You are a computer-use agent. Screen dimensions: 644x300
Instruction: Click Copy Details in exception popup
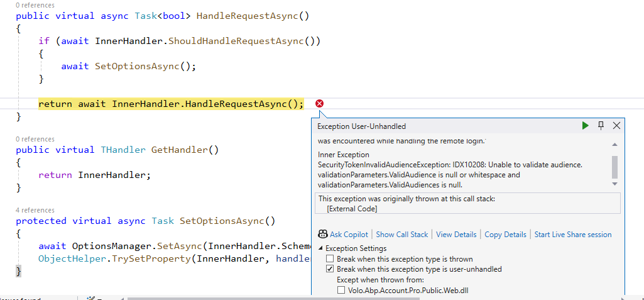click(x=505, y=235)
